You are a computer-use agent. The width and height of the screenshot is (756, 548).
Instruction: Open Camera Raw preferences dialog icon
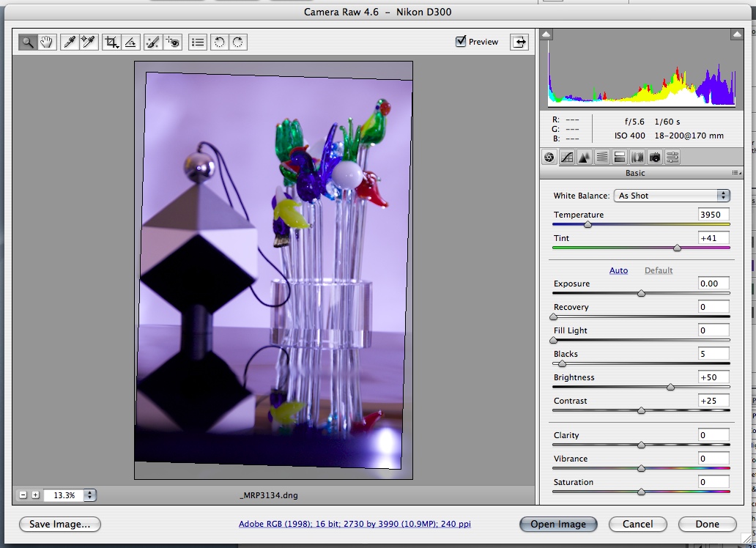click(x=197, y=42)
